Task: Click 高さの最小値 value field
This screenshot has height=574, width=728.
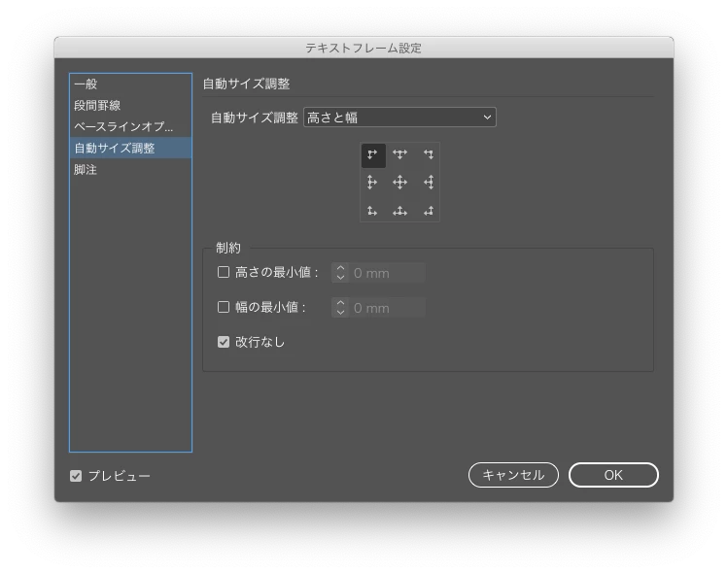Action: (x=387, y=273)
